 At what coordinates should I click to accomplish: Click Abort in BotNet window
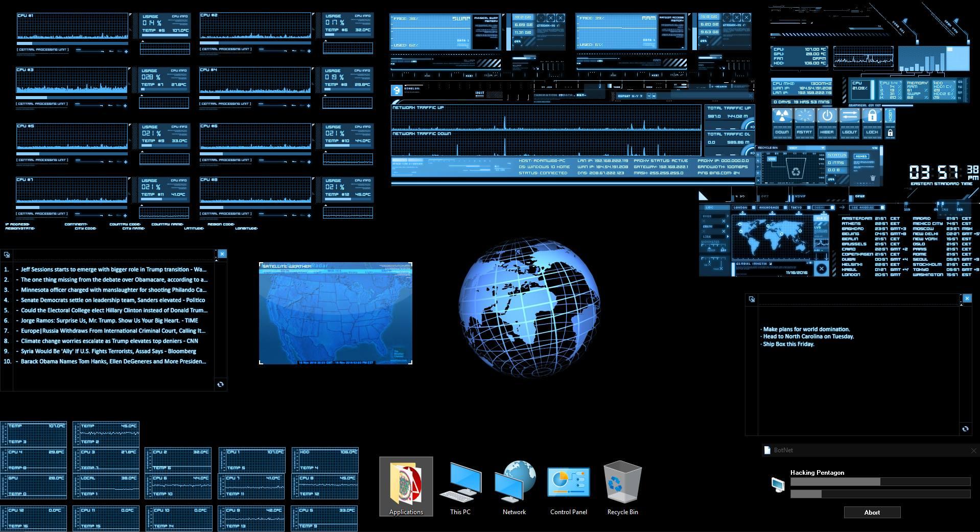click(872, 513)
